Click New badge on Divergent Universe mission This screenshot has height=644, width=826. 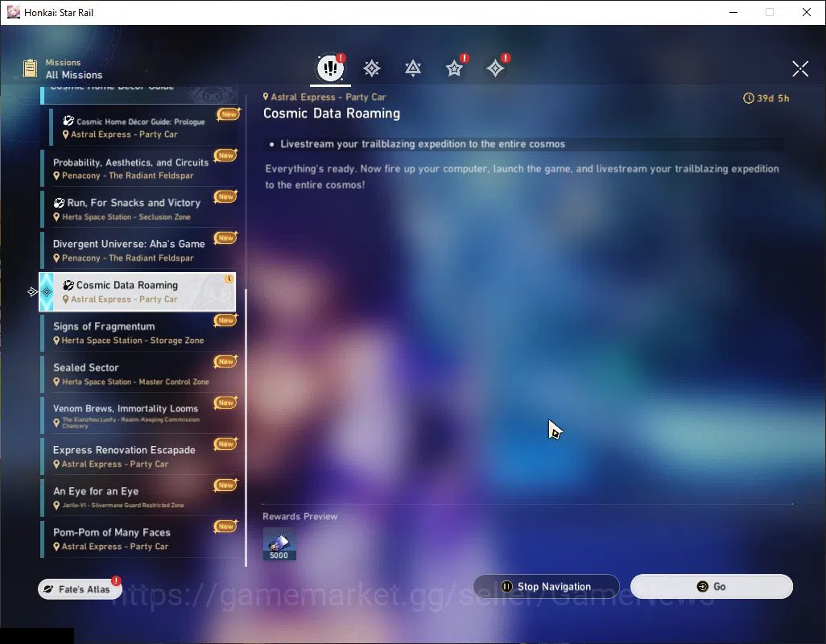tap(226, 238)
